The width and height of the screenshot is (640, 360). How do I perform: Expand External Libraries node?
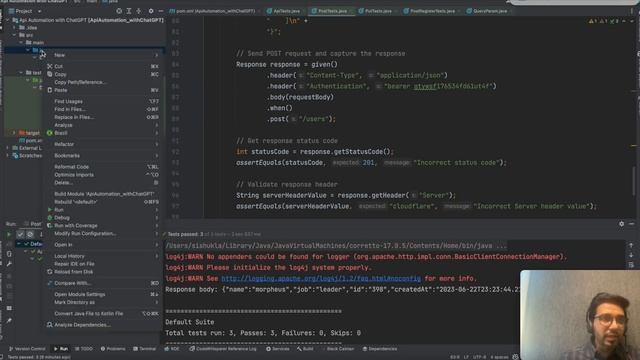[x=8, y=148]
